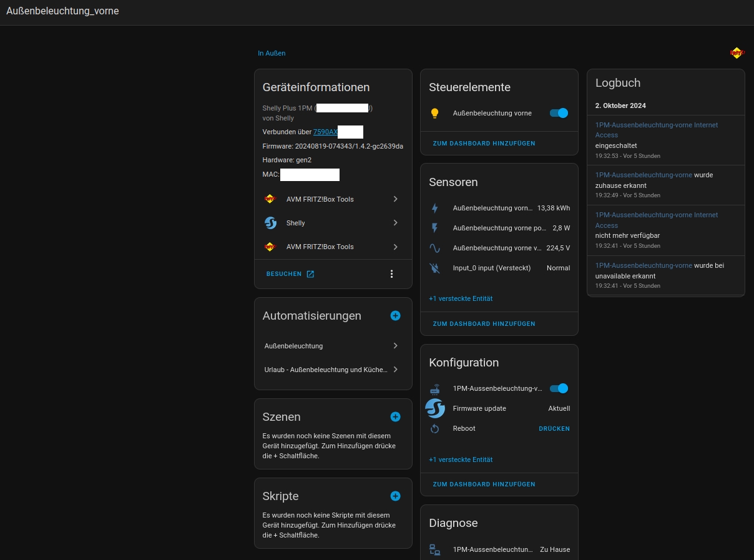Click the power bolt icon beside 2,8 W
Screen dimensions: 754x560
coord(435,228)
